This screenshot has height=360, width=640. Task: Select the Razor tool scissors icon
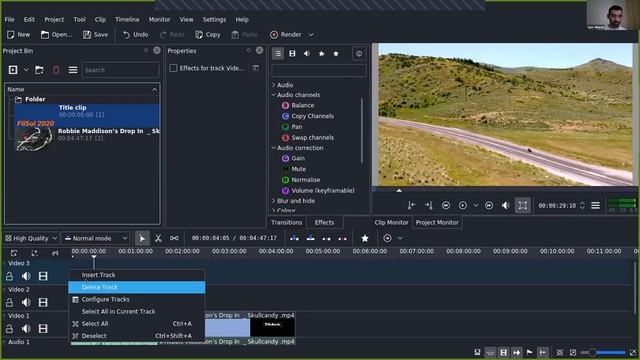(x=158, y=238)
